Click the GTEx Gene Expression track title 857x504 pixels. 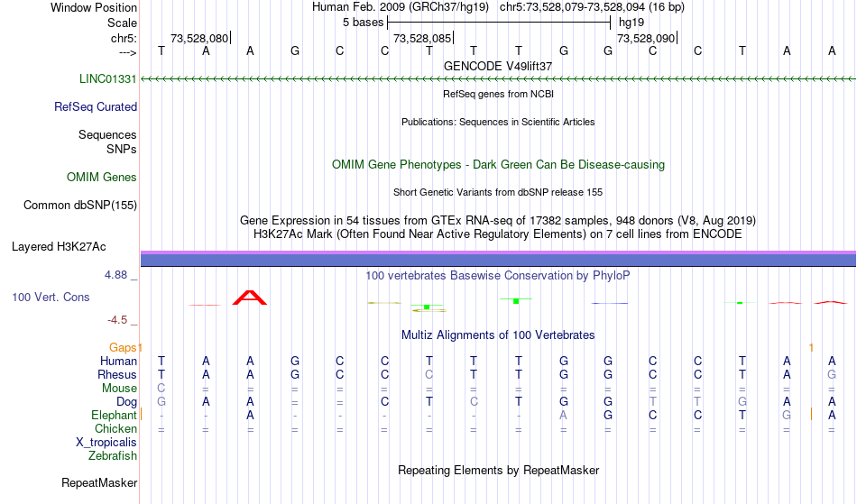498,221
